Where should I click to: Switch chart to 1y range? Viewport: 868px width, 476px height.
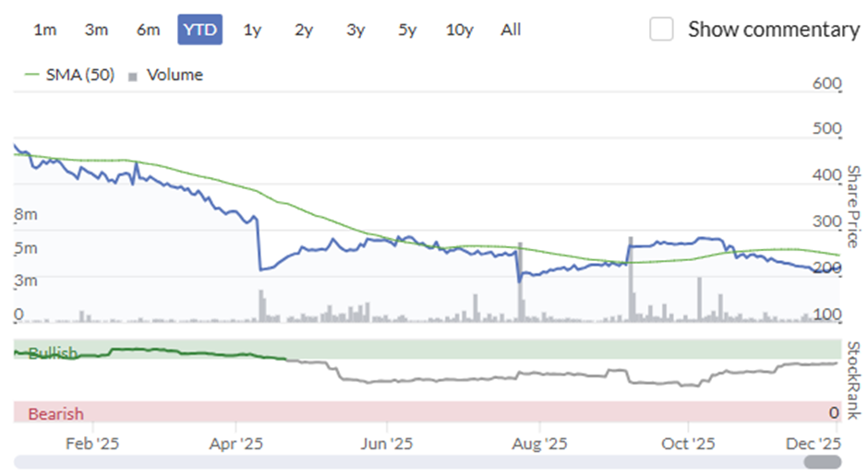tap(252, 30)
